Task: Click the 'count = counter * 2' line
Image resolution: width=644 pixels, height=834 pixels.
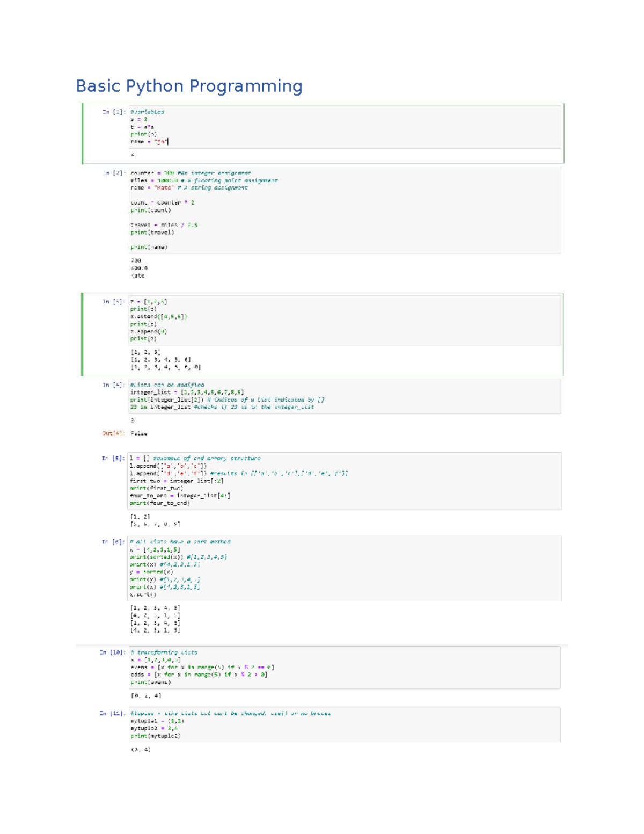Action: pyautogui.click(x=162, y=202)
